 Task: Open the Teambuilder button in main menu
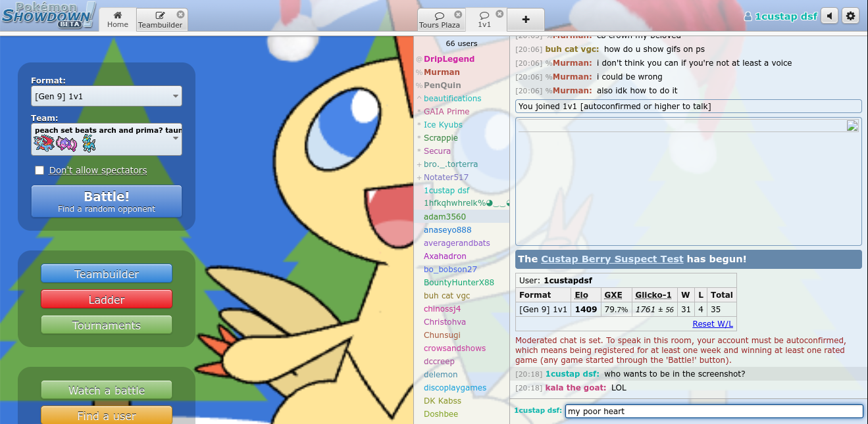[107, 274]
